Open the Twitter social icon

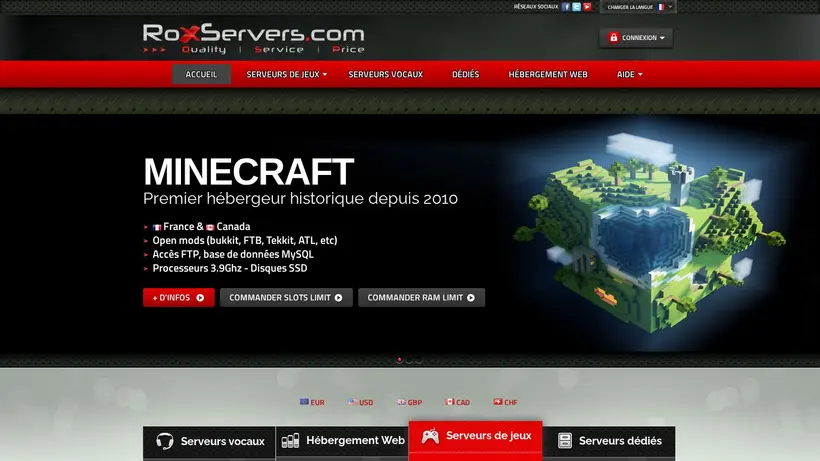576,7
